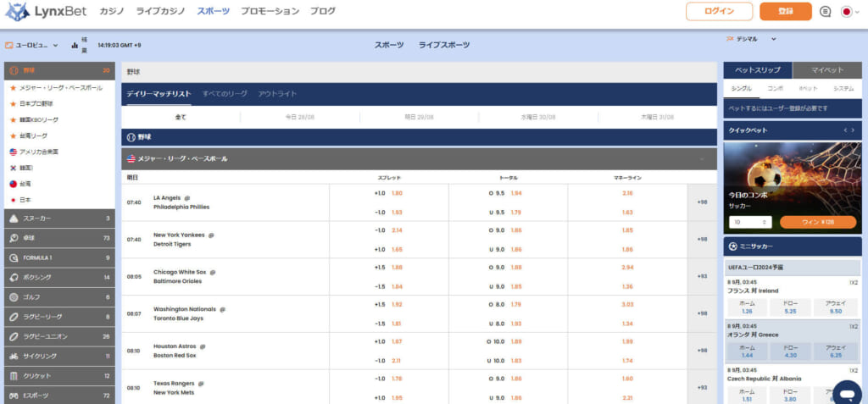Click the LynxBet lynx logo
868x404 pixels.
(17, 12)
